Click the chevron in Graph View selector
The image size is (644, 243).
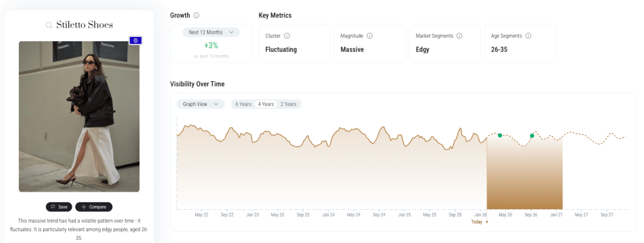216,105
